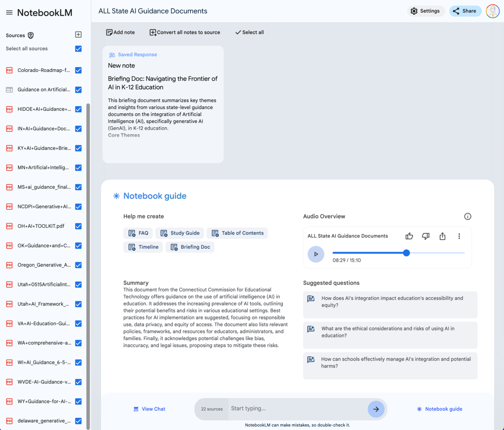Image resolution: width=504 pixels, height=430 pixels.
Task: Uncheck the OK+Guidance+and+C source checkbox
Action: pyautogui.click(x=78, y=245)
